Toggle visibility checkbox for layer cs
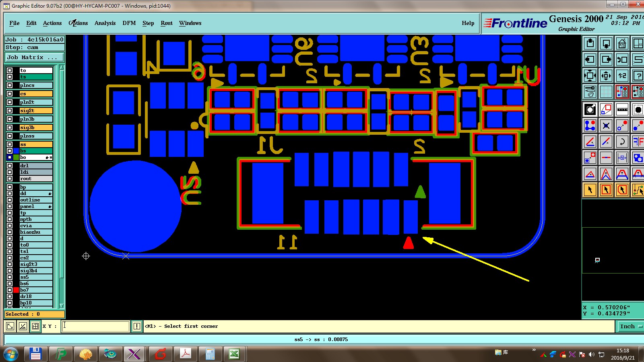Image resolution: width=644 pixels, height=362 pixels. click(x=10, y=94)
